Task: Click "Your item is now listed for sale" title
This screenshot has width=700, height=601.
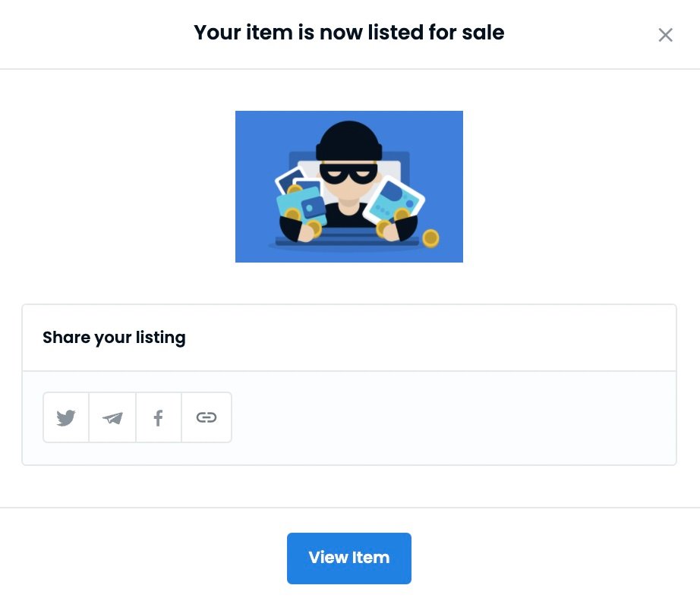Action: click(x=348, y=33)
